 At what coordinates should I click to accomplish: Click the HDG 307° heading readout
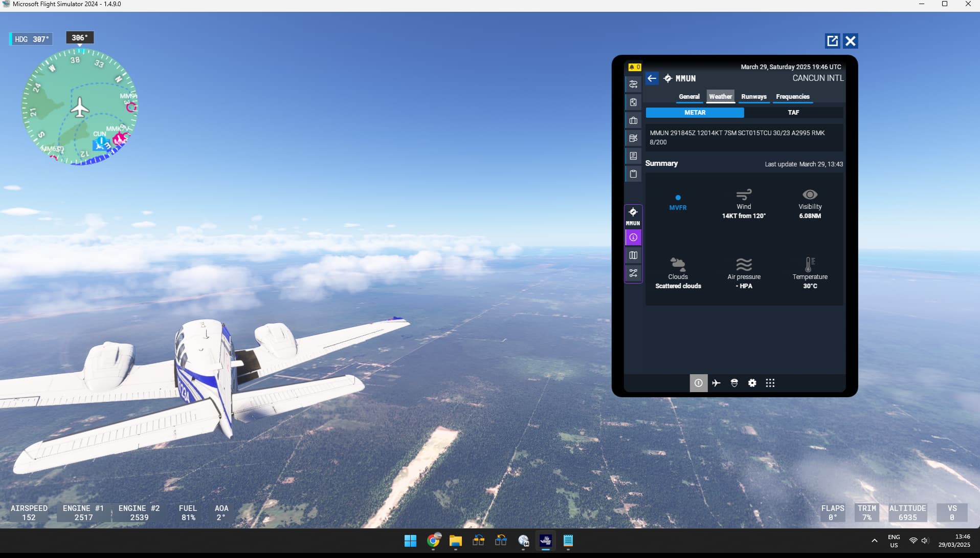pyautogui.click(x=32, y=39)
